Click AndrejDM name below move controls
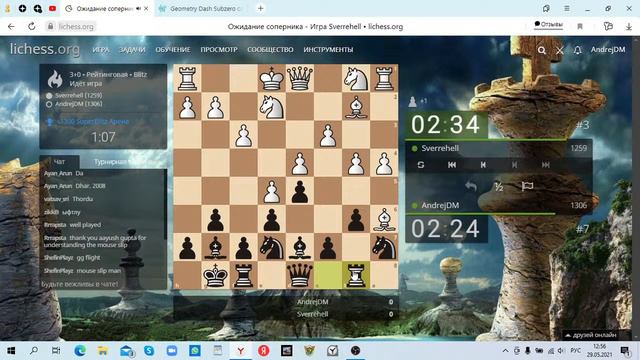Image resolution: width=640 pixels, height=360 pixels. 440,205
